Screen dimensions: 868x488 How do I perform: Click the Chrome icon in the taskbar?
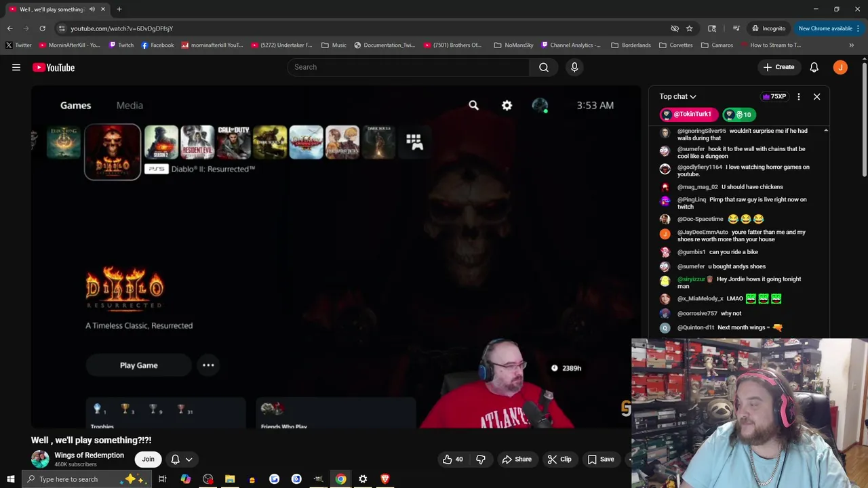[340, 479]
